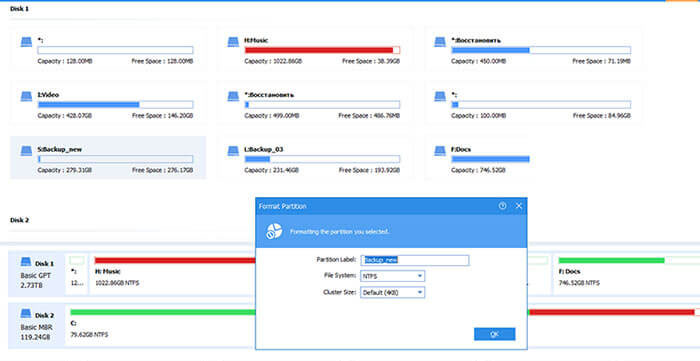
Task: Select the L:Backup_03 partition label
Action: tap(264, 149)
